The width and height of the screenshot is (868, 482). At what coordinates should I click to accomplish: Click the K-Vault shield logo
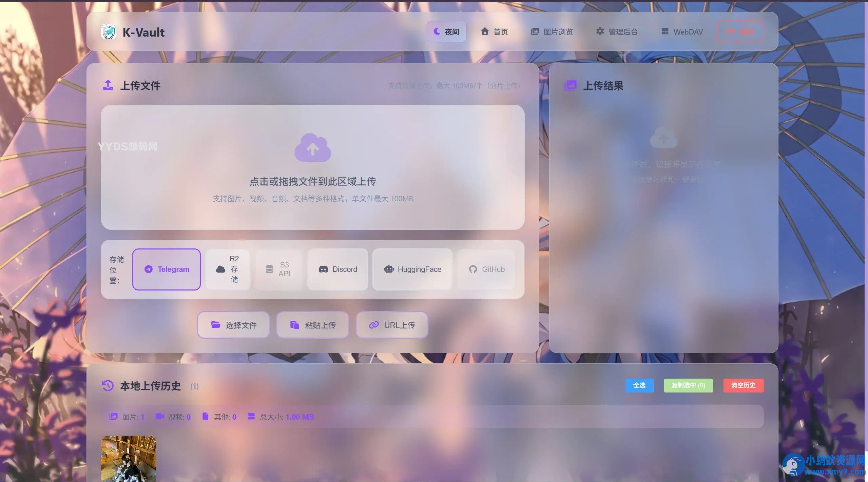coord(108,32)
